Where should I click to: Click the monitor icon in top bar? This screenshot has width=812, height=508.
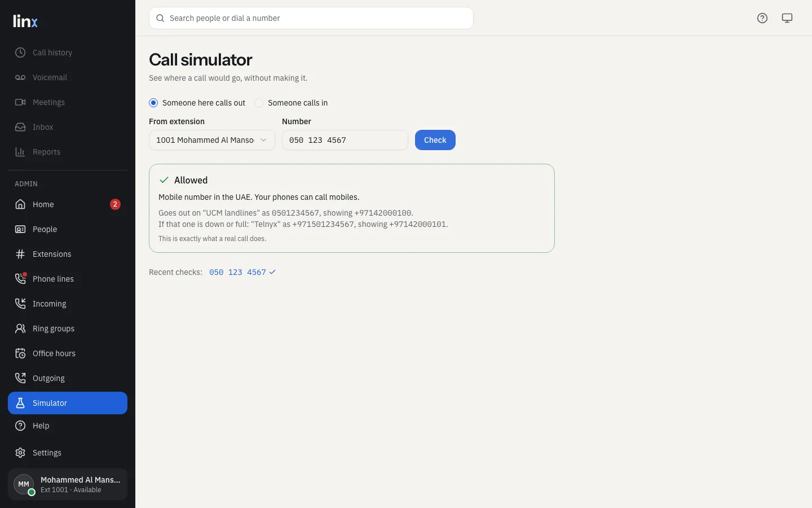[787, 18]
